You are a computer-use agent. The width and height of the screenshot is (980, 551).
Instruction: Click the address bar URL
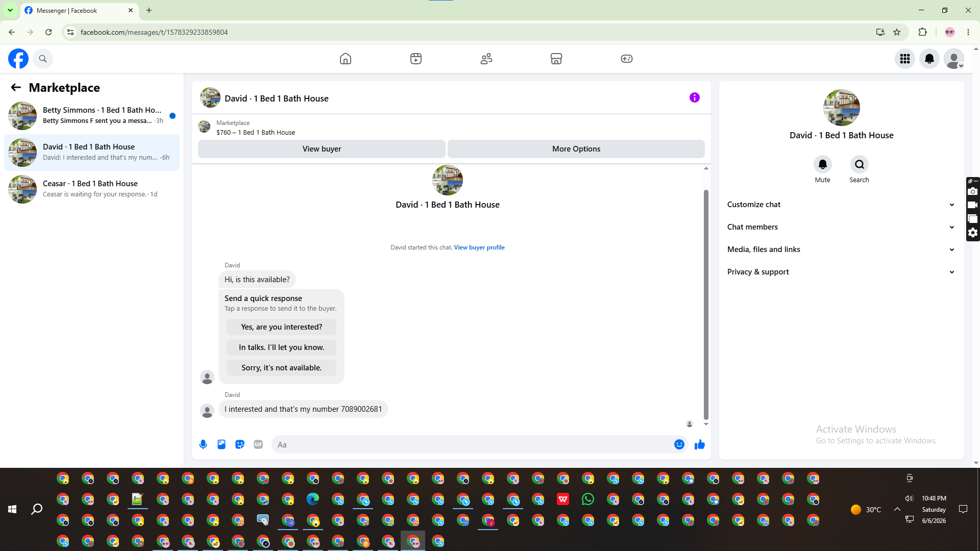click(154, 32)
